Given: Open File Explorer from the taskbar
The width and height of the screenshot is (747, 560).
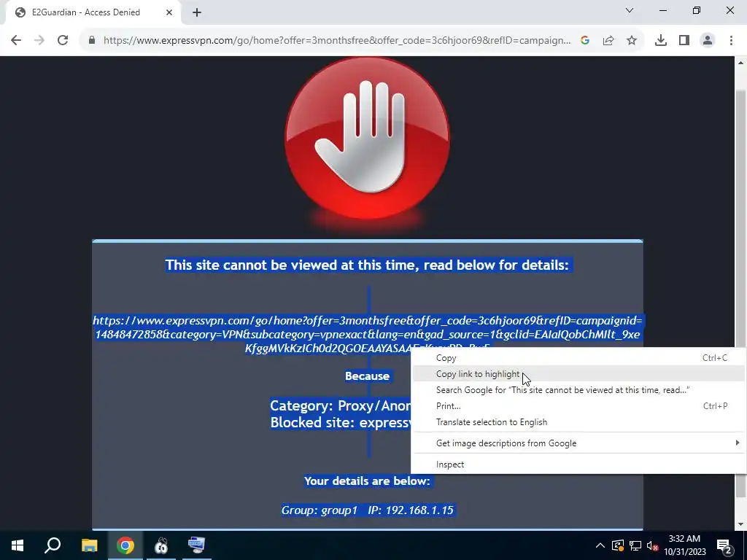Looking at the screenshot, I should [90, 545].
